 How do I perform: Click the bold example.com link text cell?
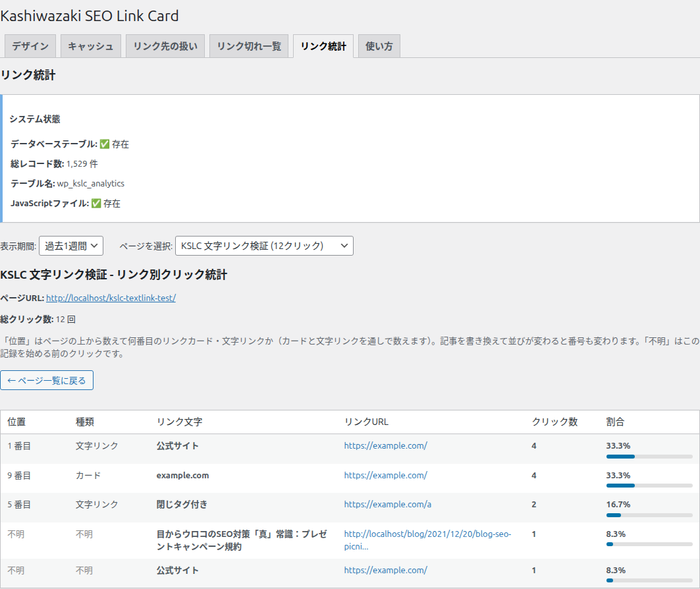(x=182, y=476)
